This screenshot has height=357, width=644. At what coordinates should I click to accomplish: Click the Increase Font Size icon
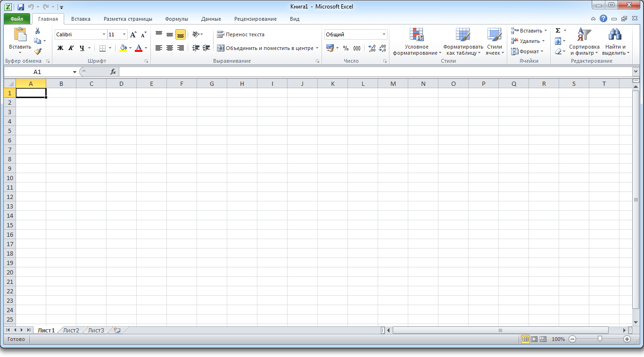tap(133, 34)
